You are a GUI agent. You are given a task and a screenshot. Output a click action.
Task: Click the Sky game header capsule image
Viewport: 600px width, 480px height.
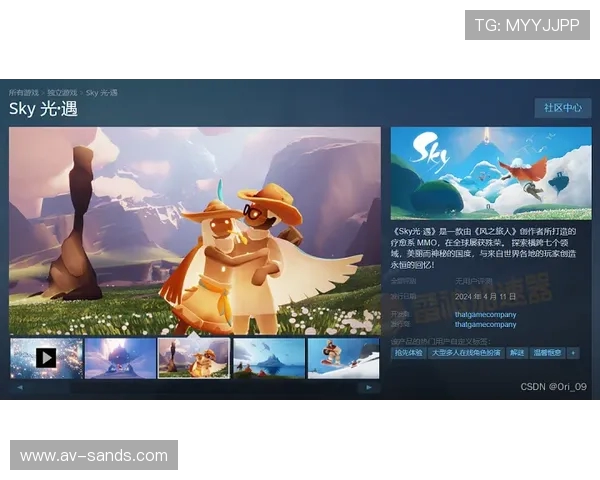pyautogui.click(x=490, y=172)
